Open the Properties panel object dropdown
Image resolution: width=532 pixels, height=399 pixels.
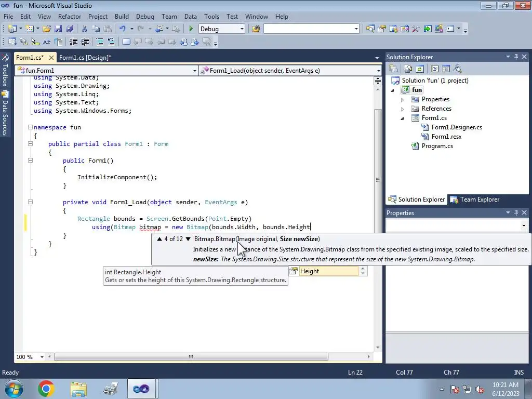tap(524, 225)
